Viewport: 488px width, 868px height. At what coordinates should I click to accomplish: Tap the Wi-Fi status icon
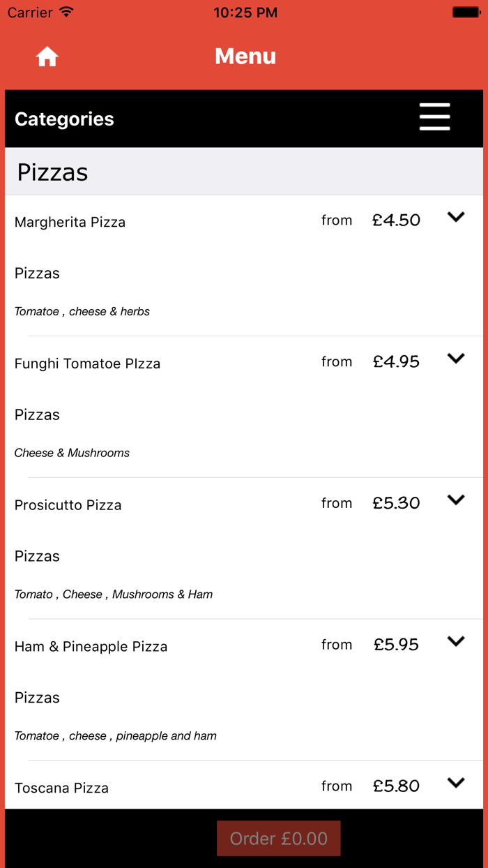pos(66,12)
